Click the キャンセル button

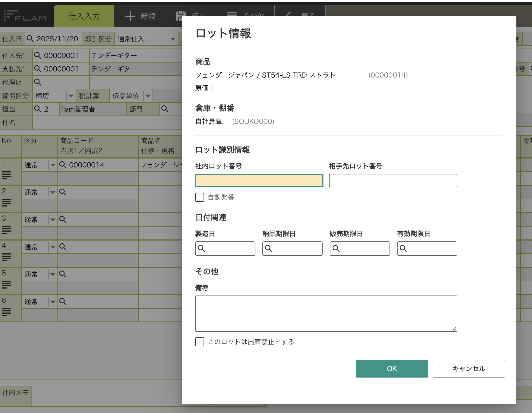[469, 369]
